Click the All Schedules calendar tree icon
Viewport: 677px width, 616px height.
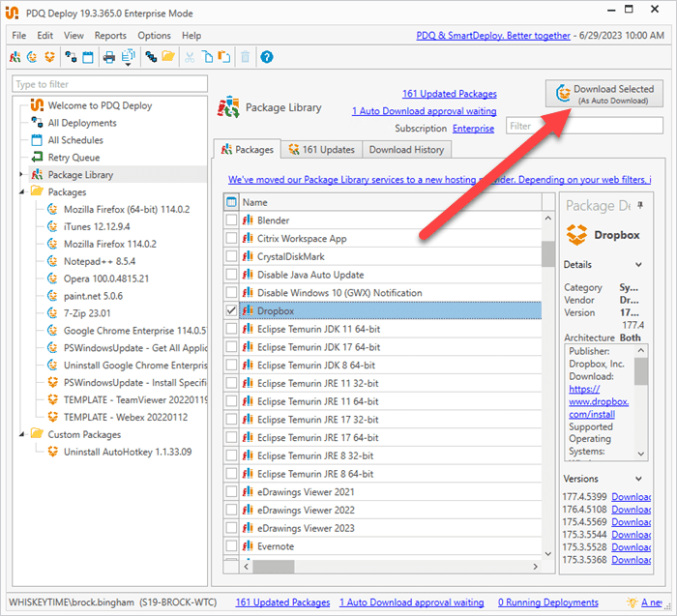pyautogui.click(x=37, y=140)
